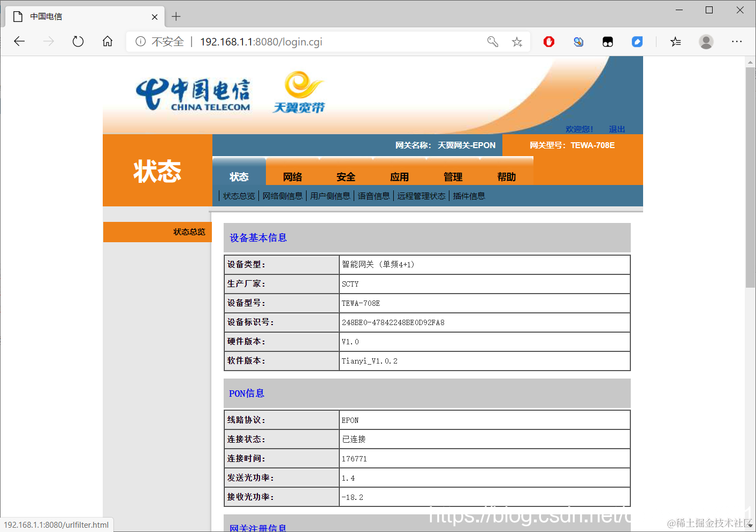This screenshot has width=756, height=532.
Task: Open the browser profile avatar
Action: (x=706, y=41)
